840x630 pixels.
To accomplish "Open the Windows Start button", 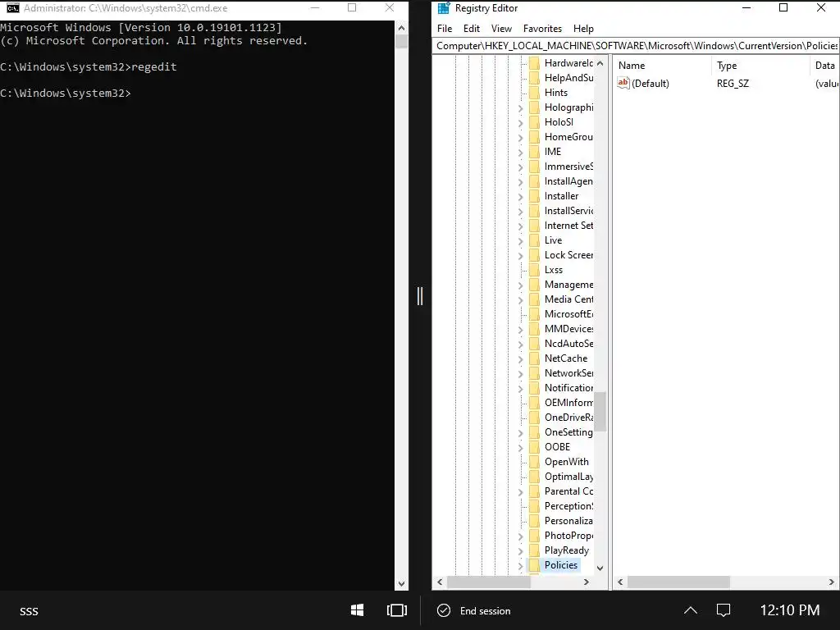I will (358, 610).
